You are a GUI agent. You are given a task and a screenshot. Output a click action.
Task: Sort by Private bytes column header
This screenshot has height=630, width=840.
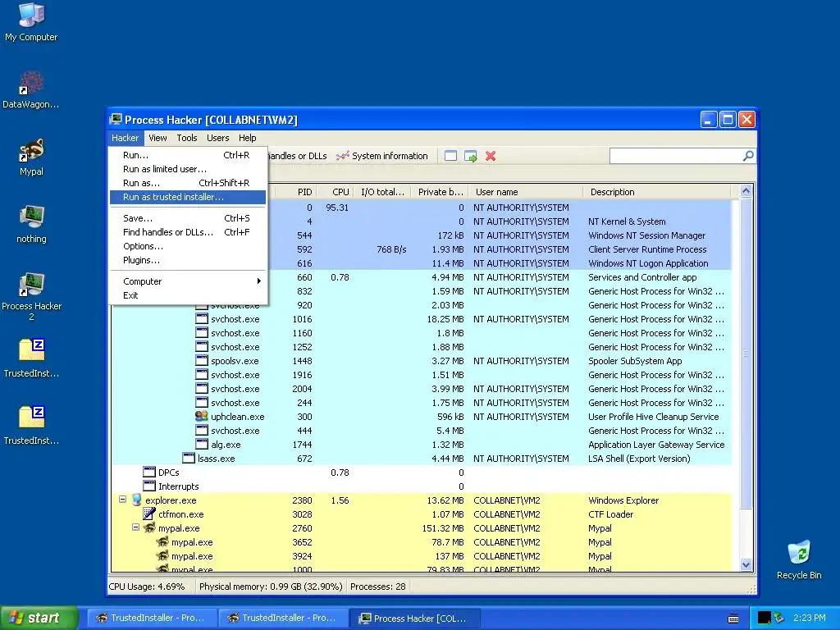(x=440, y=192)
